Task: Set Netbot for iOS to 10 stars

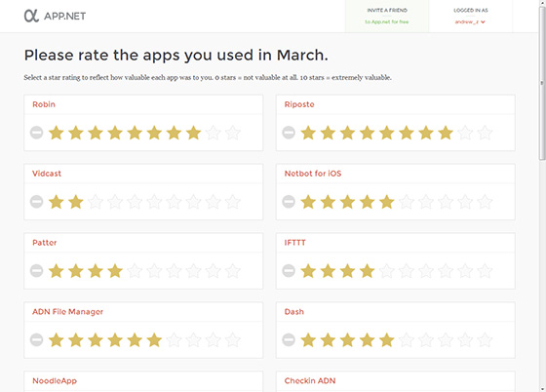Action: (486, 202)
